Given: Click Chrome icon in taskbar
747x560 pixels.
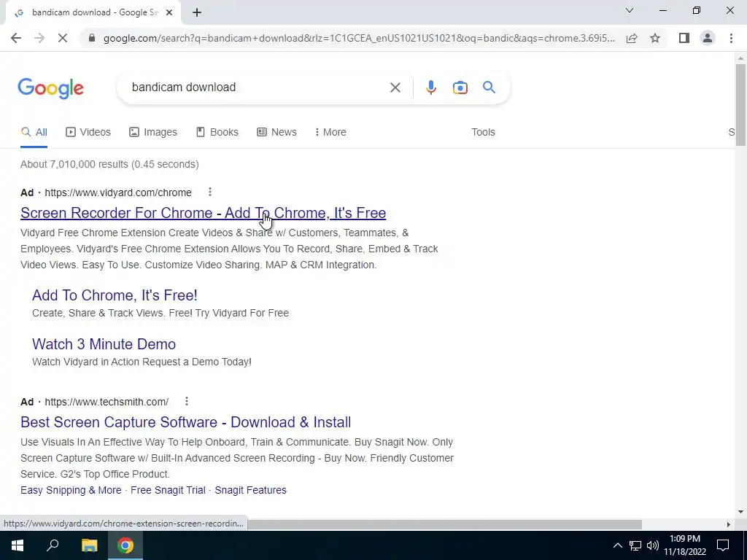Looking at the screenshot, I should 125,545.
